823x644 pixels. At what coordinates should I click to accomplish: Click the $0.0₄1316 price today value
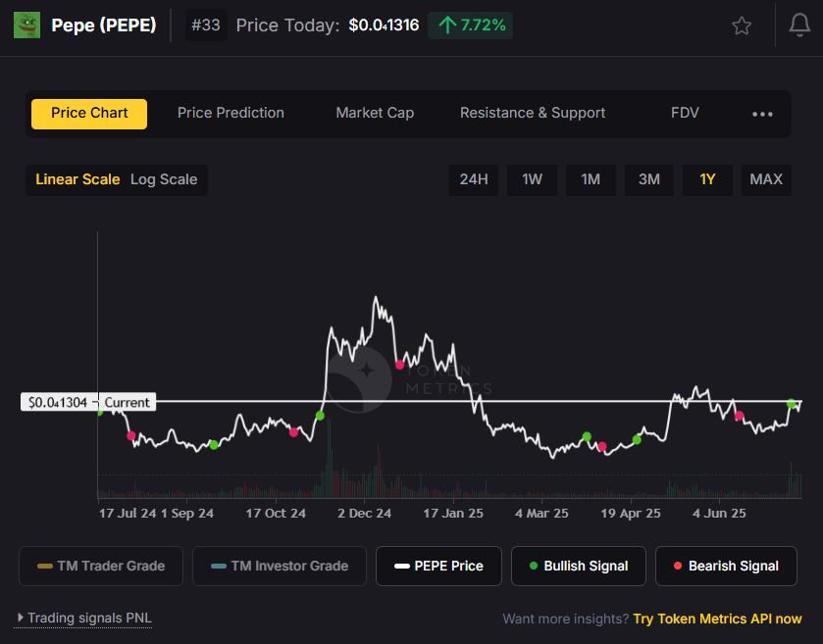click(x=384, y=25)
